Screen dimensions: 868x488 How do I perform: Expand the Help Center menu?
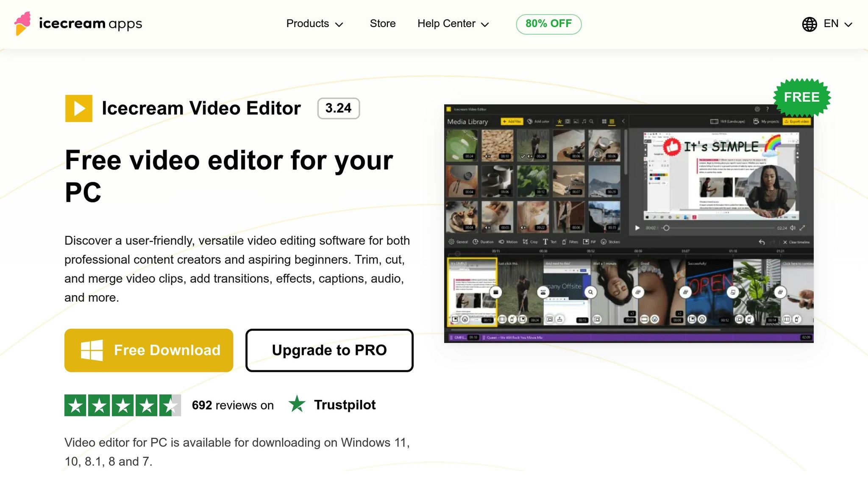(x=453, y=24)
